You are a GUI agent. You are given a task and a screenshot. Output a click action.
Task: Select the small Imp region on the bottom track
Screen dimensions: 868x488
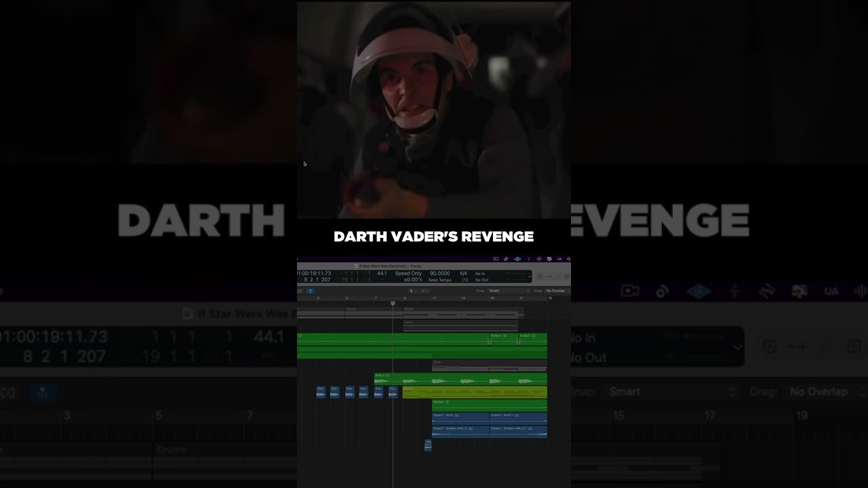428,445
